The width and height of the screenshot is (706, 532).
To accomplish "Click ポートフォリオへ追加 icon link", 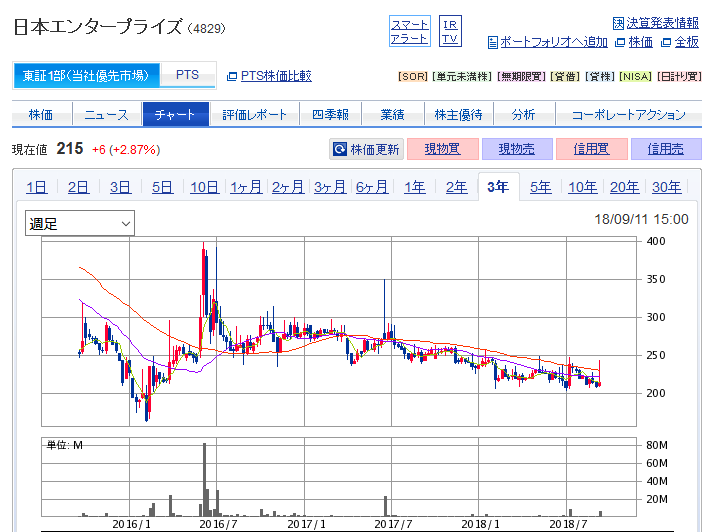I will click(x=547, y=42).
